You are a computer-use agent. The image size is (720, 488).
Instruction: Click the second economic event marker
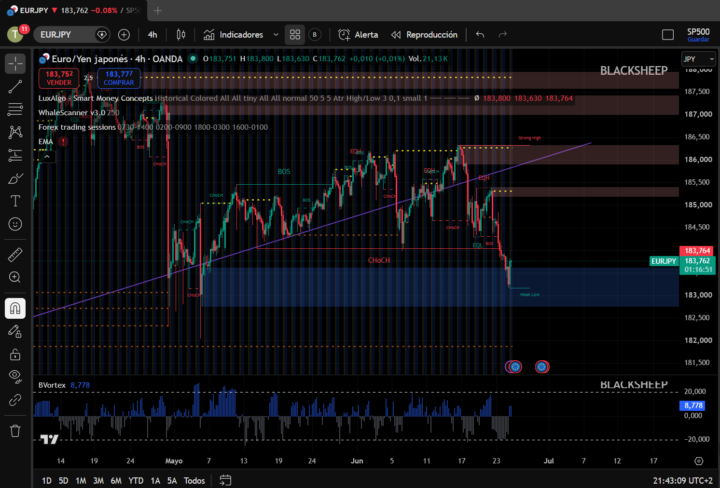point(542,367)
